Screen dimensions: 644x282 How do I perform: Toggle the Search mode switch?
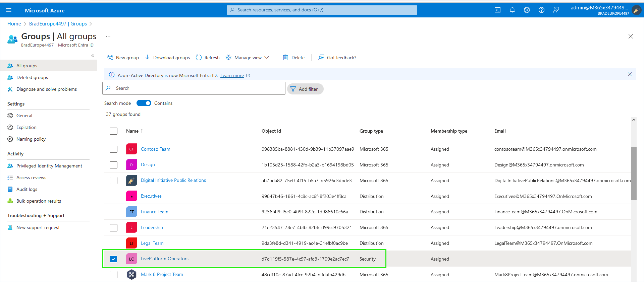pyautogui.click(x=144, y=103)
